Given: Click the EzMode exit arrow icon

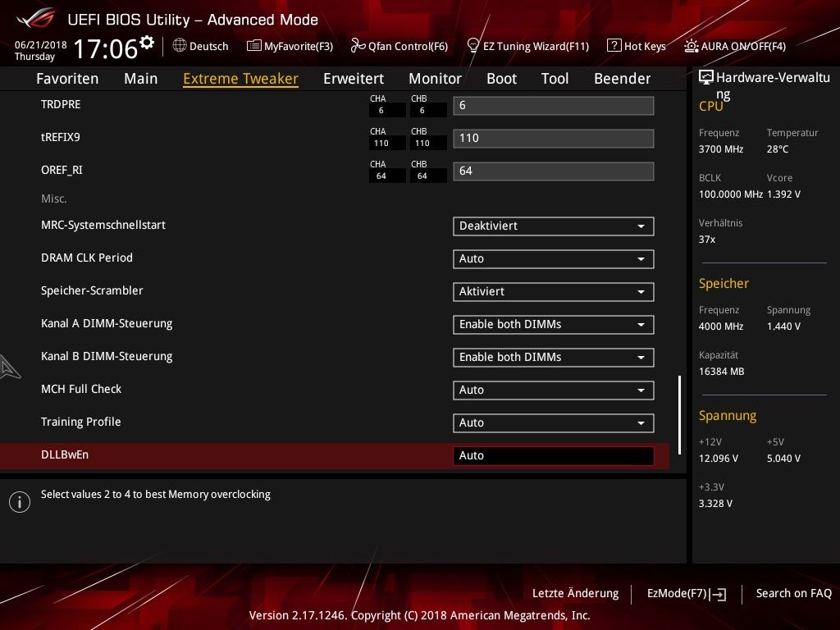Looking at the screenshot, I should click(x=718, y=594).
